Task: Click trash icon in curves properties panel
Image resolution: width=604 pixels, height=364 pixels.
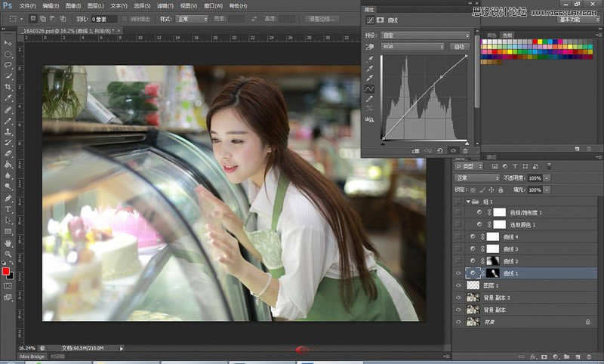Action: click(x=465, y=151)
